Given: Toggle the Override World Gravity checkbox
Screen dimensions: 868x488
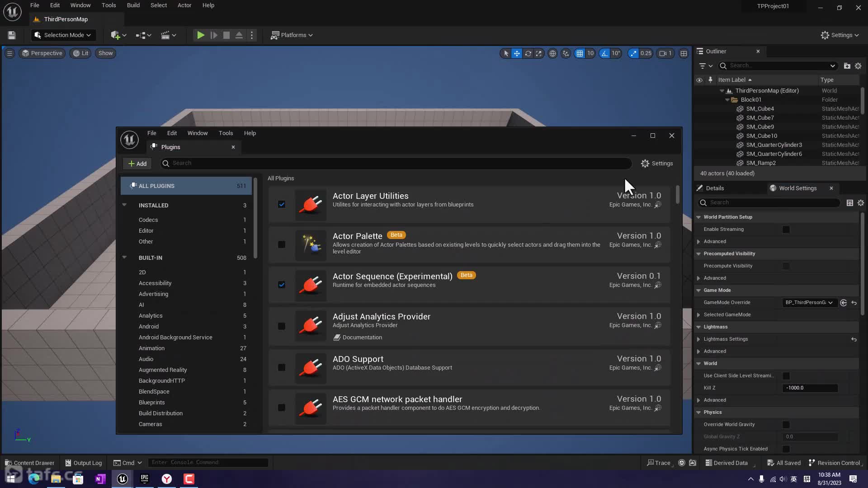Looking at the screenshot, I should pos(786,425).
